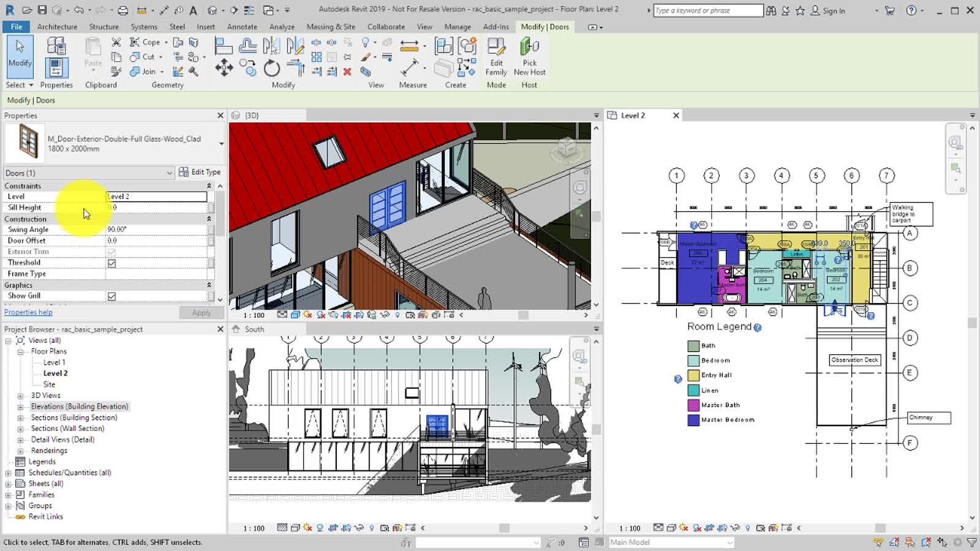Select the Move tool in the Modify panel
The width and height of the screenshot is (980, 551).
(224, 67)
